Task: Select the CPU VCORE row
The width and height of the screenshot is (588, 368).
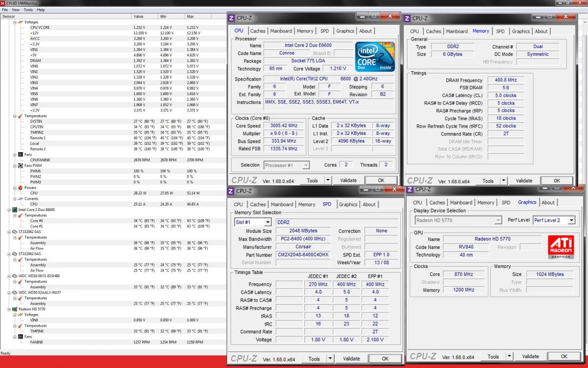Action: click(x=113, y=27)
